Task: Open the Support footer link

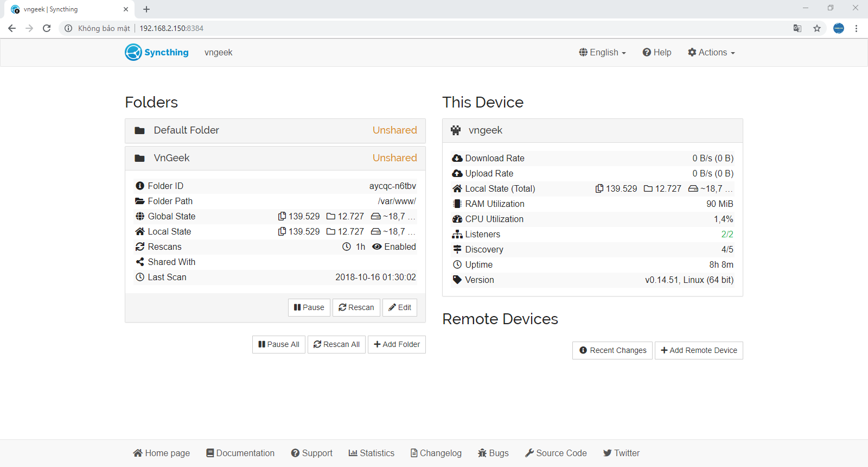Action: (x=311, y=453)
